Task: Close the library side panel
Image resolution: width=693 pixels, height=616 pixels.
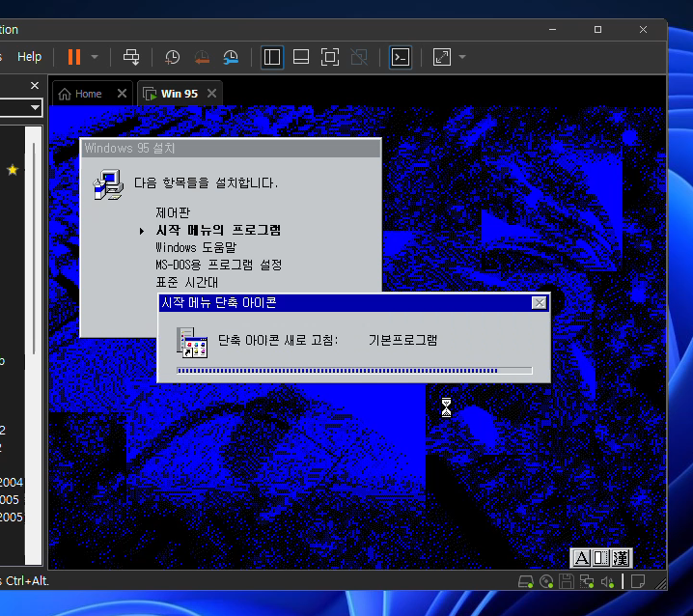Action: [35, 85]
